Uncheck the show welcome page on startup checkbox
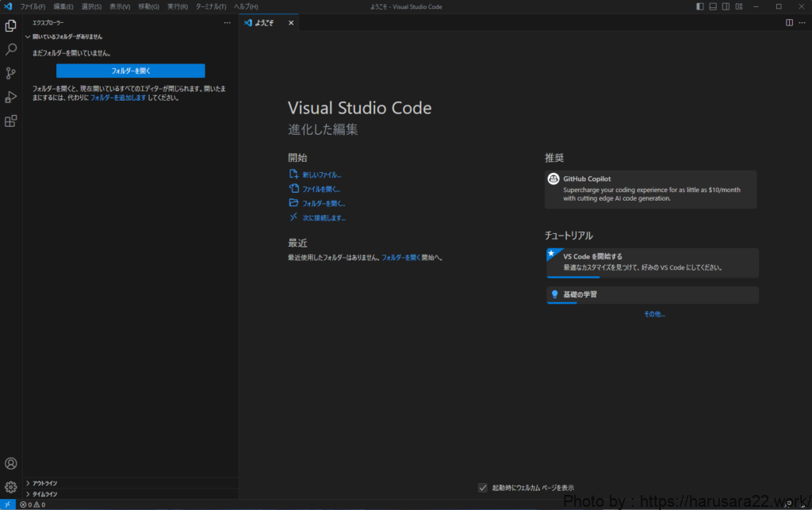Image resolution: width=812 pixels, height=510 pixels. [x=483, y=487]
